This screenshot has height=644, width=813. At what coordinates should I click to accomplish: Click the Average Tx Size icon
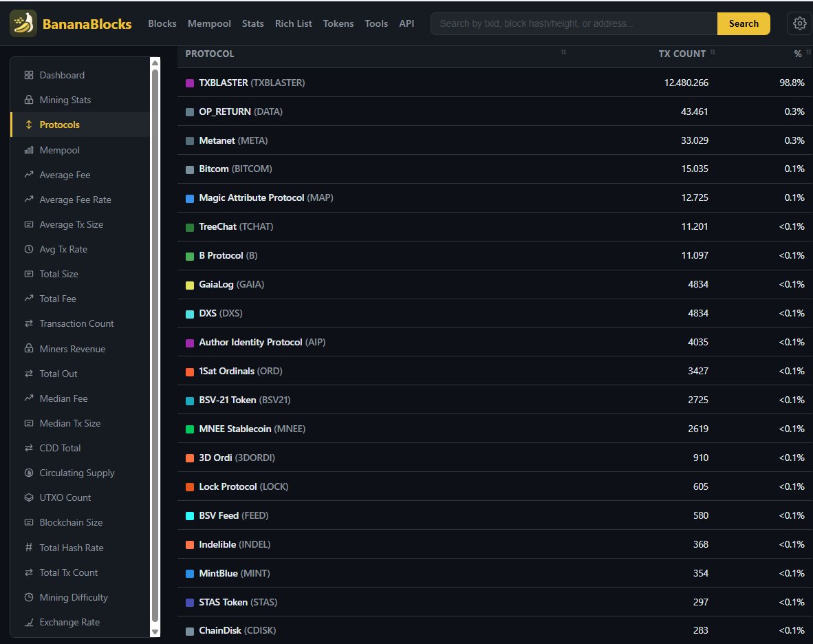[x=28, y=224]
